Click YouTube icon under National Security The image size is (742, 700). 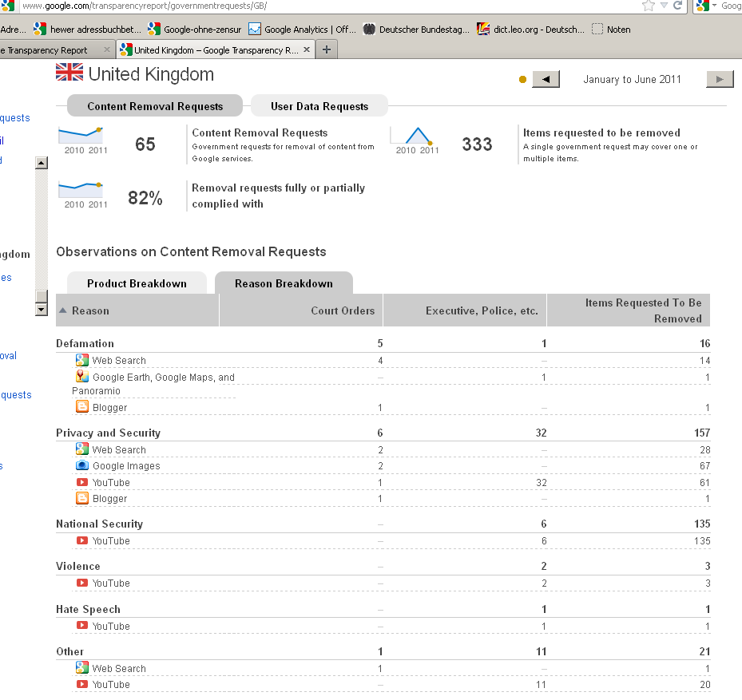81,540
